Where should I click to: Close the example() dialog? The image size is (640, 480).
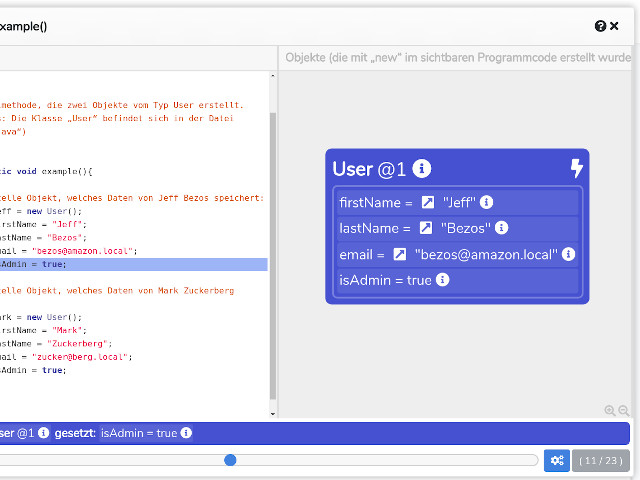614,26
